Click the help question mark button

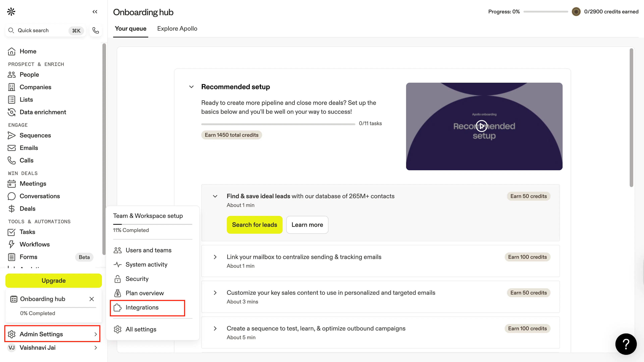[x=626, y=344]
